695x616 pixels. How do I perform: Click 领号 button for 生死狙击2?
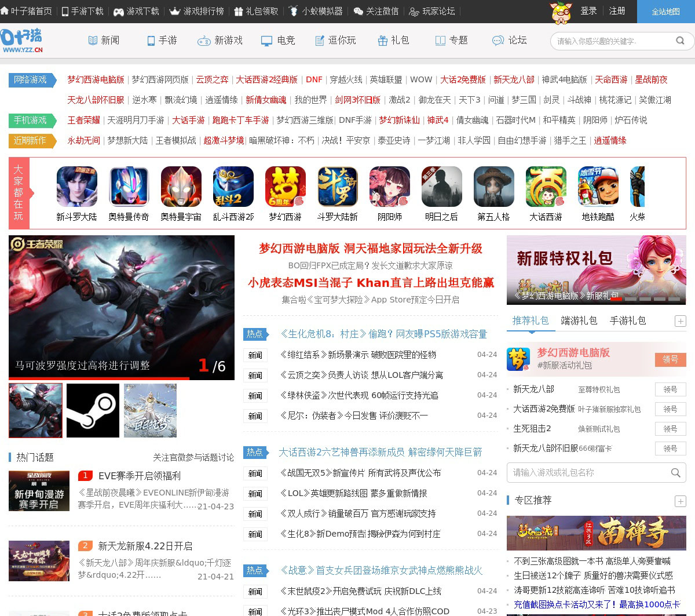[670, 429]
